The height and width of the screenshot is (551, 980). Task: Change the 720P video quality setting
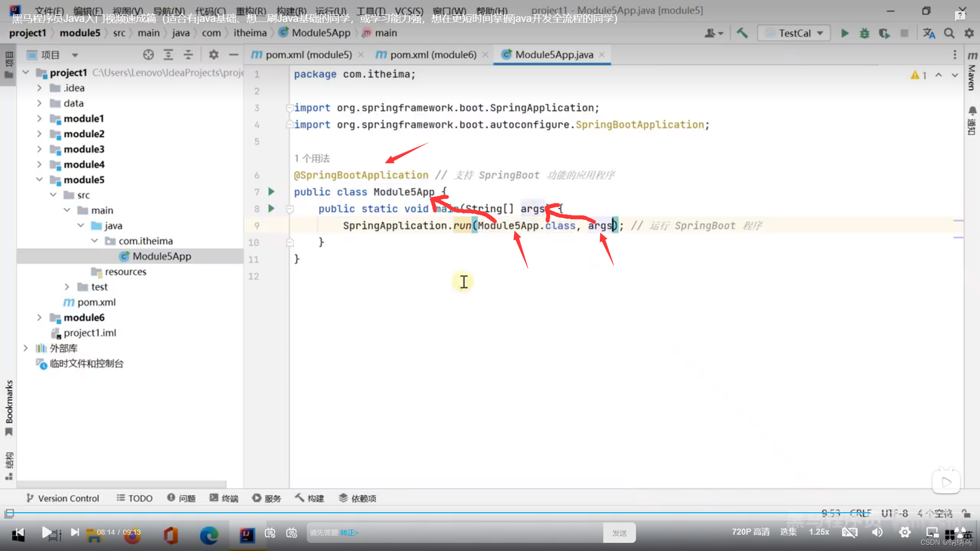[751, 532]
